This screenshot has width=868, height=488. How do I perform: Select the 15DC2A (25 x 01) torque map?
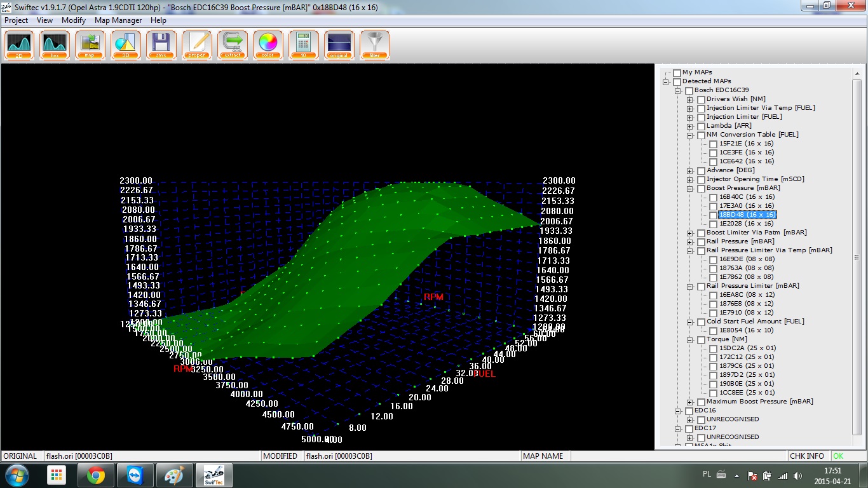pyautogui.click(x=747, y=348)
